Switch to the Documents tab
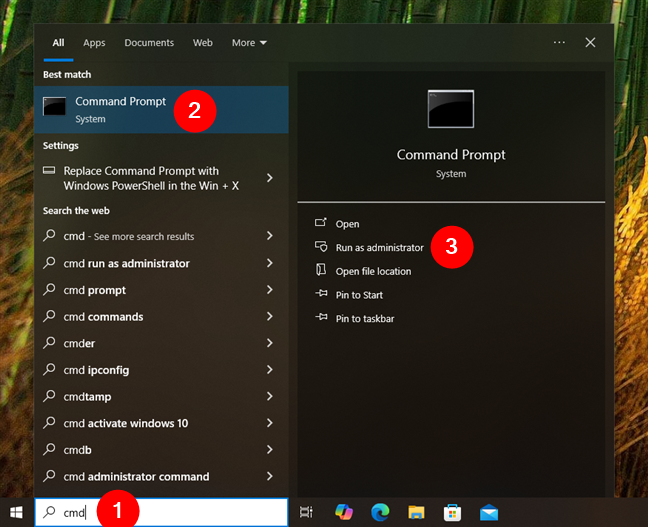Viewport: 648px width, 527px height. (149, 43)
